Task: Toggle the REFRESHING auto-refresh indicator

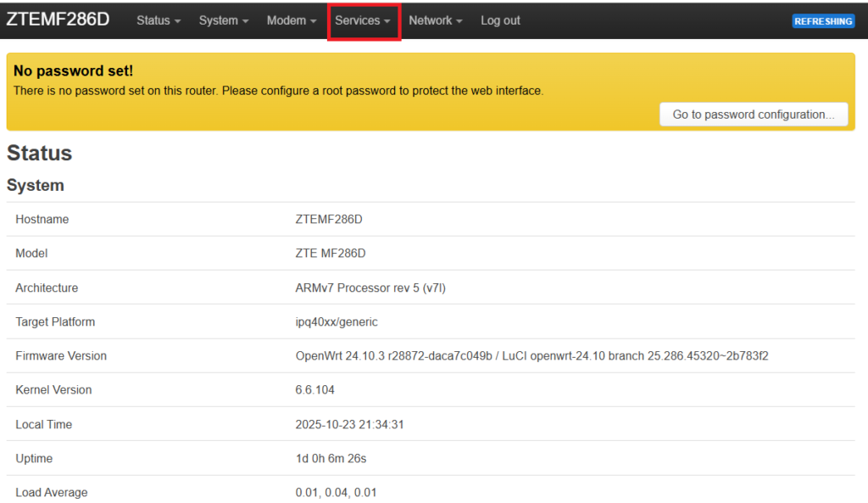Action: click(x=823, y=21)
